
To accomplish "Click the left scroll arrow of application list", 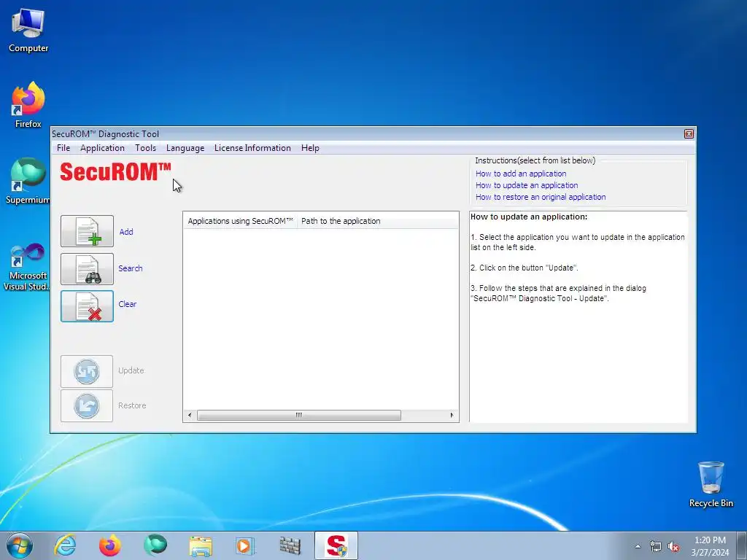I will click(190, 415).
